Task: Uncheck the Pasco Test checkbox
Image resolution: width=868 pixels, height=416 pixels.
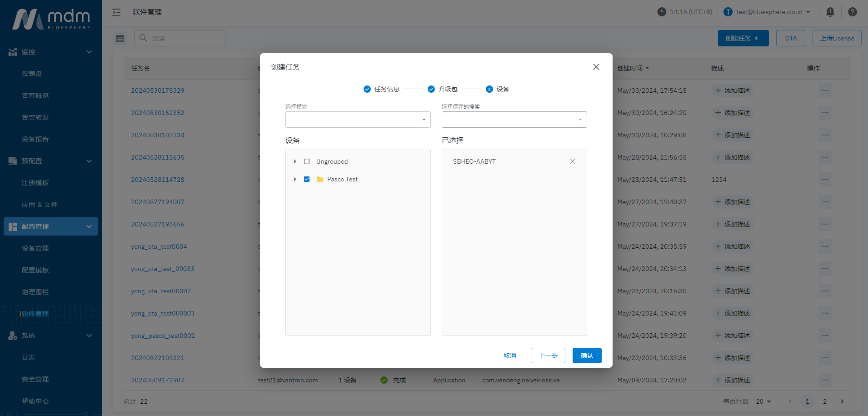Action: click(307, 179)
